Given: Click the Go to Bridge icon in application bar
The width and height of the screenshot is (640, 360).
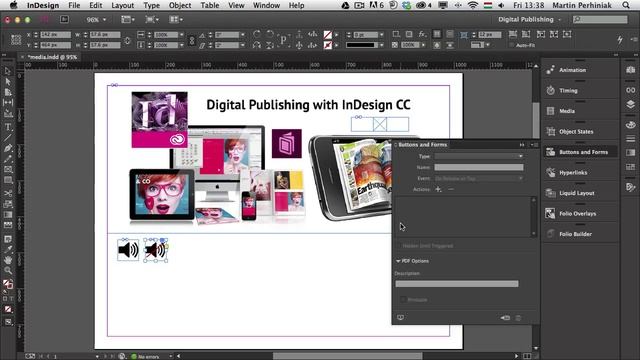Looking at the screenshot, I should coord(64,19).
